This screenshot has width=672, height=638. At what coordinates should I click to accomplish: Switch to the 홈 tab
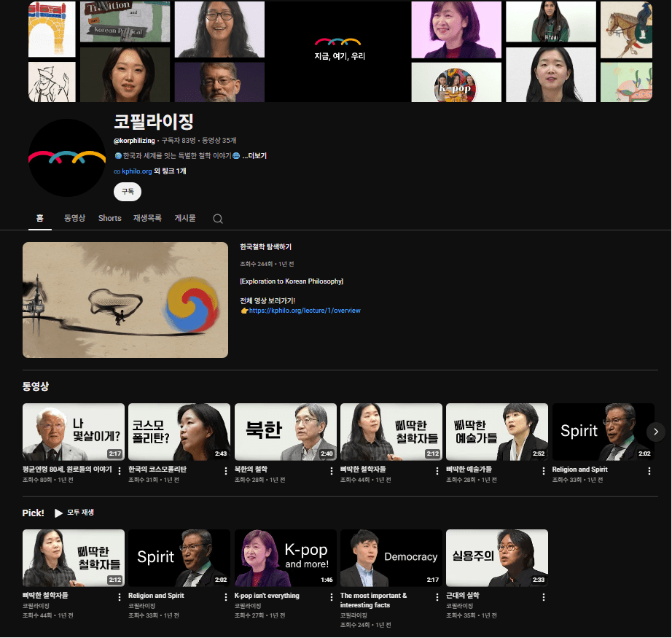[40, 218]
